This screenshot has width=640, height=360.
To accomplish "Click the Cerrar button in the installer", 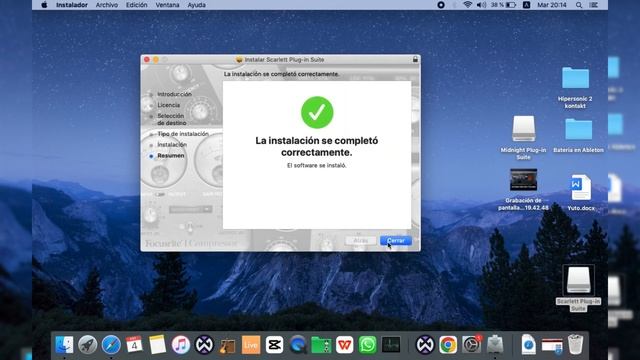I will click(396, 241).
